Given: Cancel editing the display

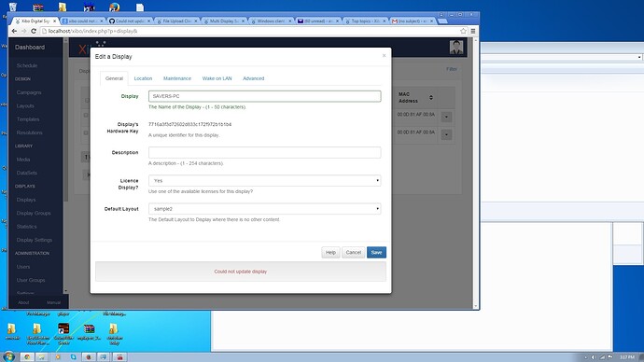Looking at the screenshot, I should click(353, 253).
